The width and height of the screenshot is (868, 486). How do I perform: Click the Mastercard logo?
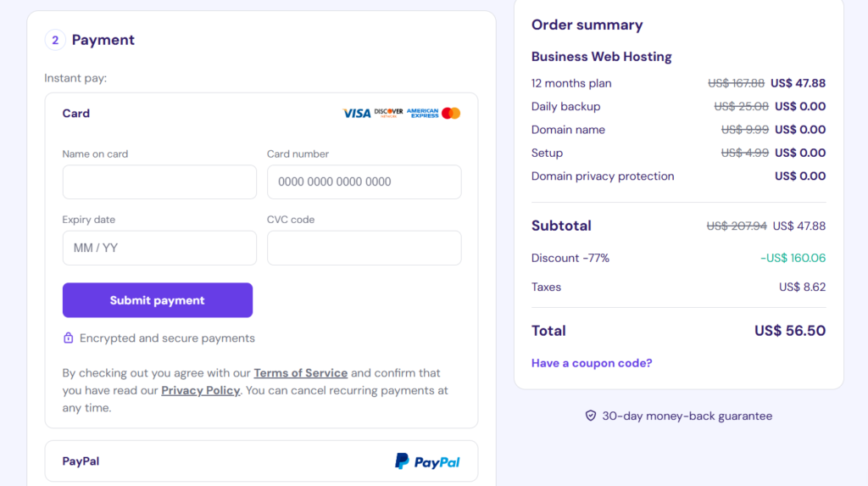click(451, 113)
